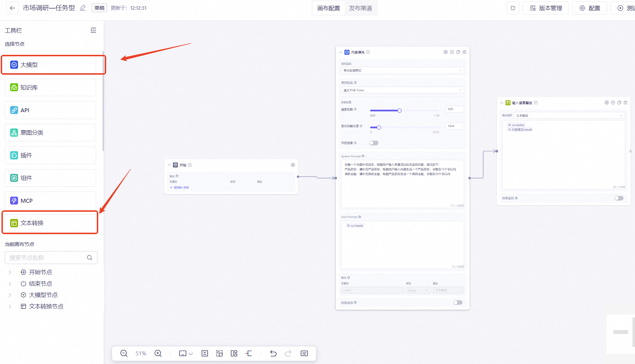Toggle 结果返回 in the 内容填充 node
Viewport: 635px width, 364px height.
click(x=458, y=303)
